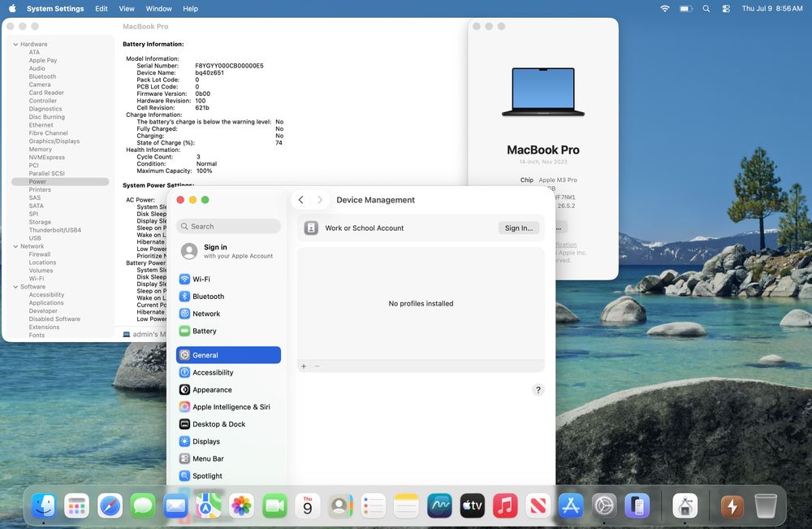Open Finder from the Dock
Viewport: 812px width, 529px height.
pyautogui.click(x=44, y=505)
